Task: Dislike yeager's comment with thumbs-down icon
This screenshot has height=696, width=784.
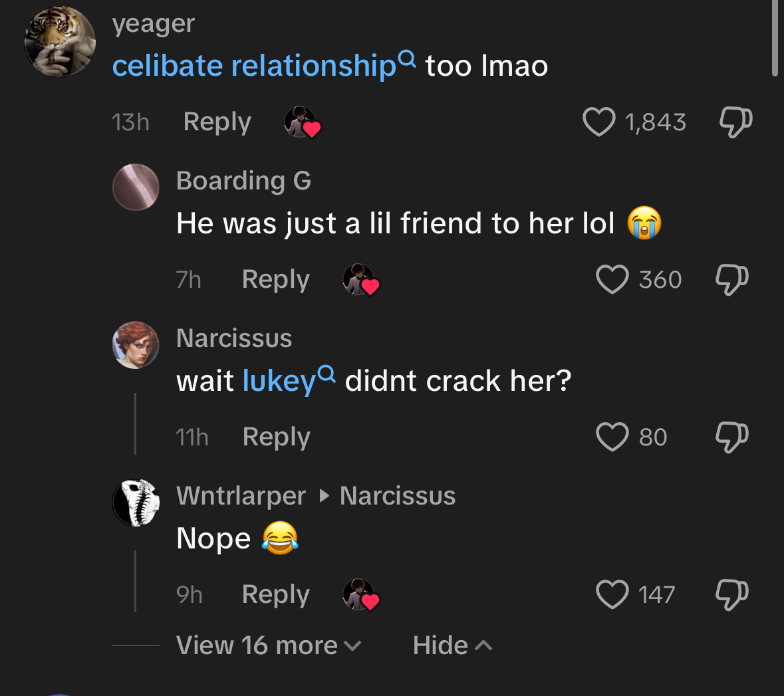Action: (x=735, y=122)
